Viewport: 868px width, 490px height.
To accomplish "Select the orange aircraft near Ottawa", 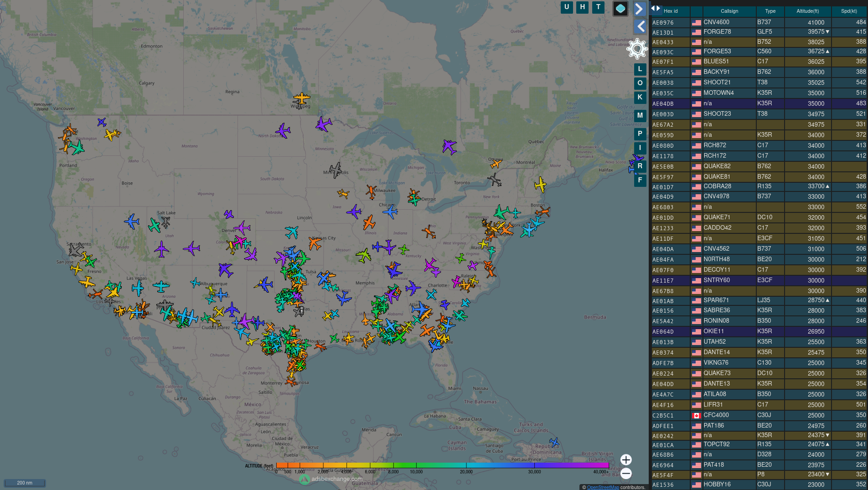I will pos(496,163).
